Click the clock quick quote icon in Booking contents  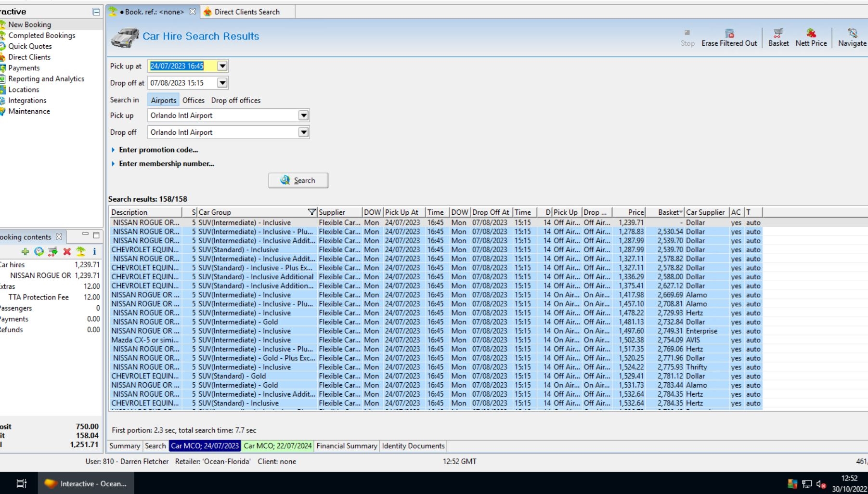click(x=39, y=251)
